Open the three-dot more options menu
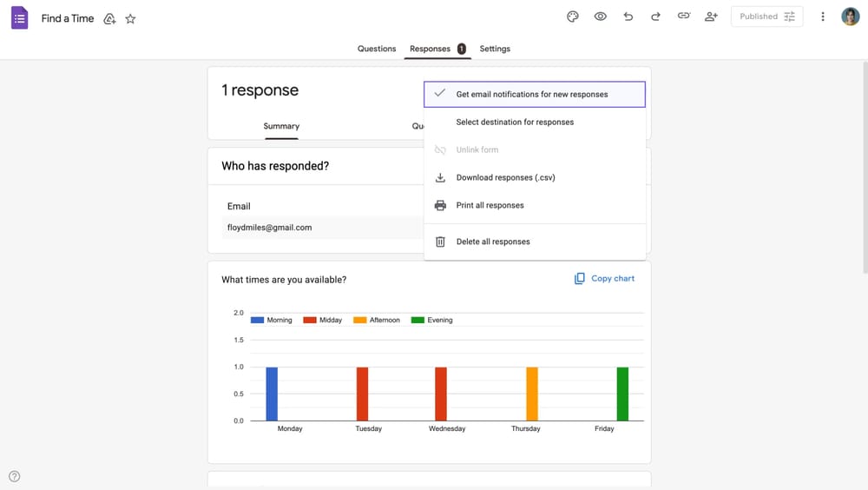868x490 pixels. tap(823, 17)
